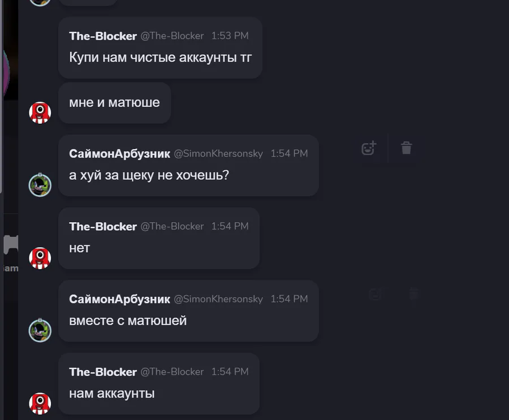Image resolution: width=509 pixels, height=420 pixels.
Task: Click @SimonKhersonsky handle above 'вместе с матюшей'
Action: click(218, 299)
